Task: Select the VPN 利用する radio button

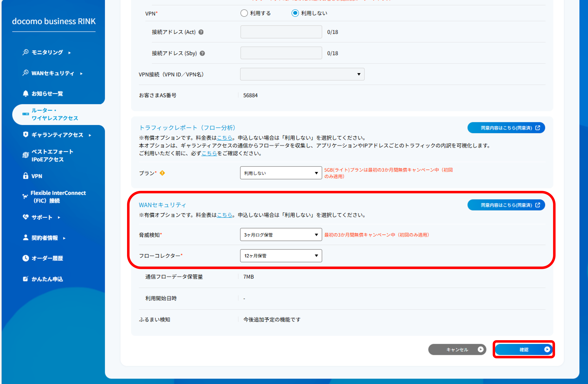Action: click(244, 13)
